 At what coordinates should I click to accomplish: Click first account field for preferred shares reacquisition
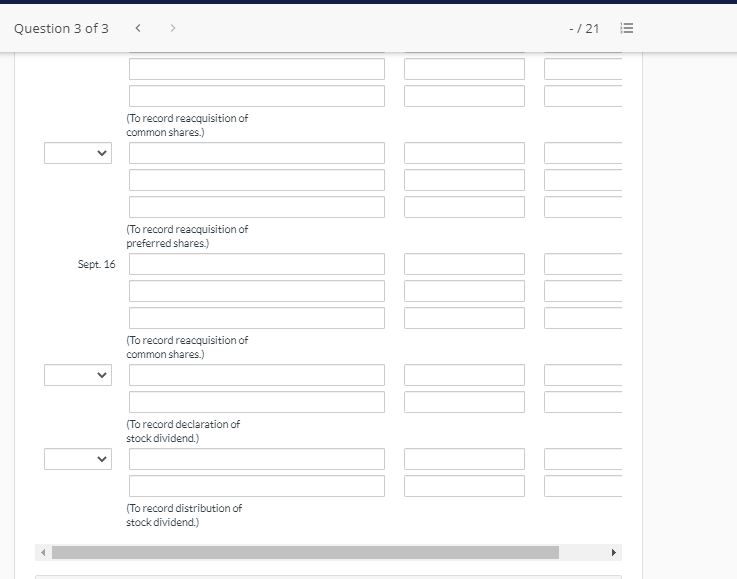point(257,153)
